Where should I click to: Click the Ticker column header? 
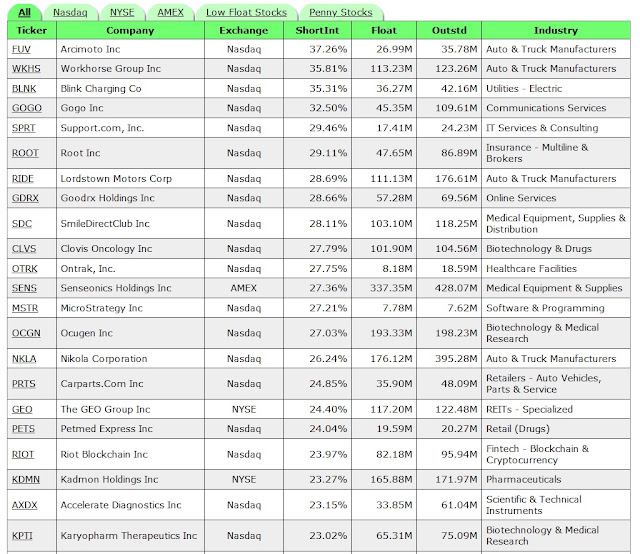coord(32,31)
